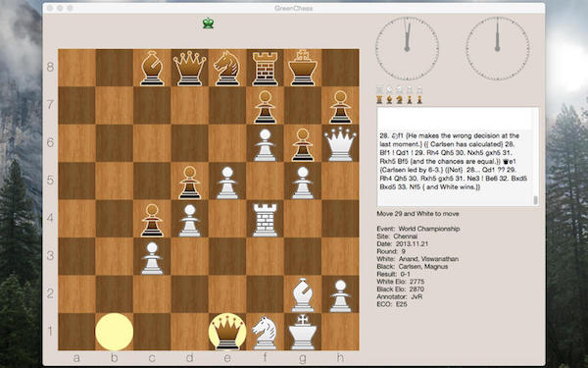Click the 'ECO: E25' line

(x=392, y=304)
